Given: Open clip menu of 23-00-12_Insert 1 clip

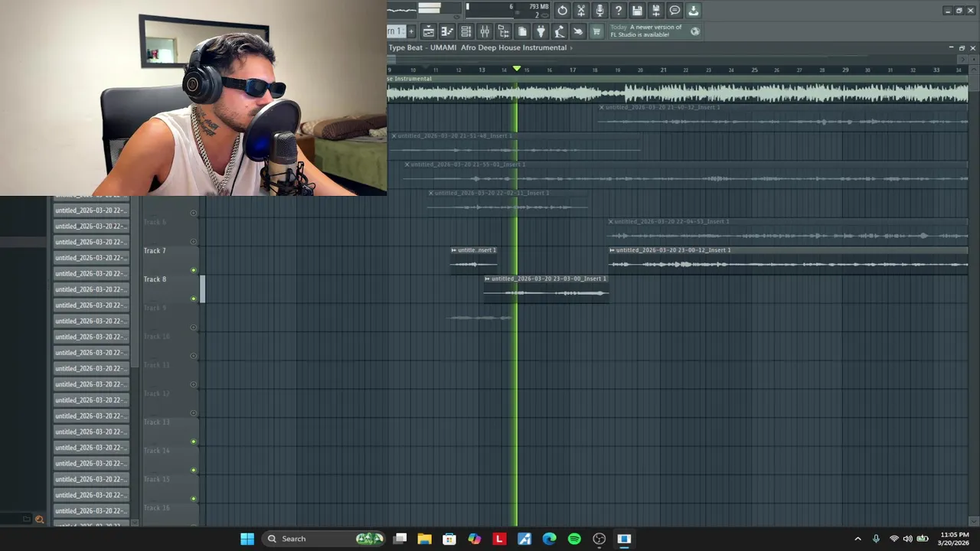Looking at the screenshot, I should coord(612,250).
